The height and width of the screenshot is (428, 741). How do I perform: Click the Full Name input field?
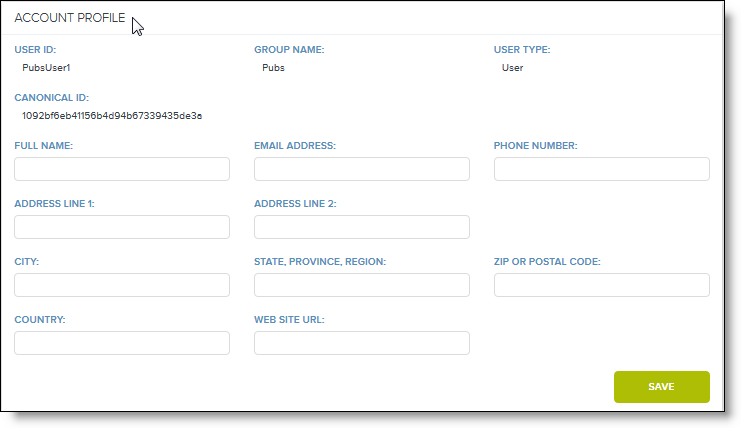[x=122, y=169]
